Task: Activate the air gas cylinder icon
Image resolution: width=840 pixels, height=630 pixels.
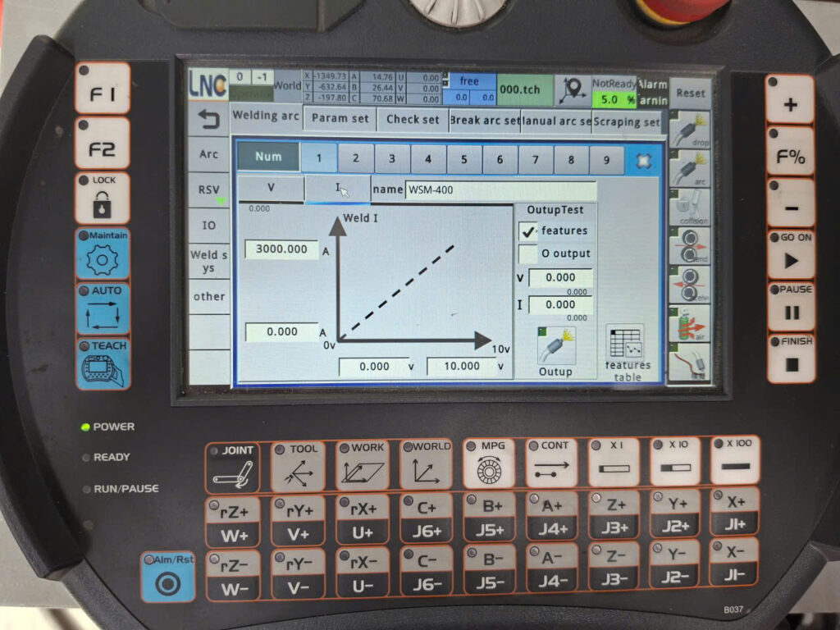Action: [688, 322]
